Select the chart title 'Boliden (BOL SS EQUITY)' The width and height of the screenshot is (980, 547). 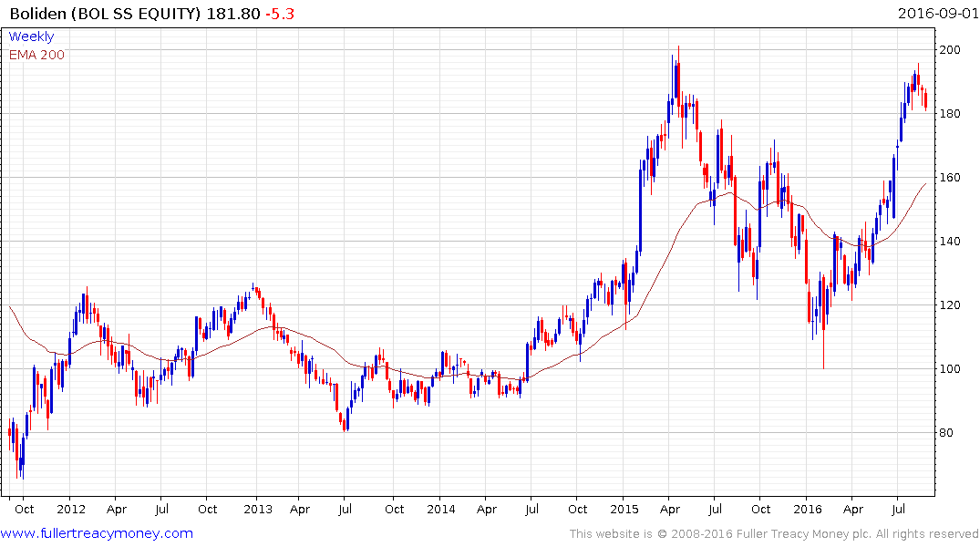click(106, 13)
